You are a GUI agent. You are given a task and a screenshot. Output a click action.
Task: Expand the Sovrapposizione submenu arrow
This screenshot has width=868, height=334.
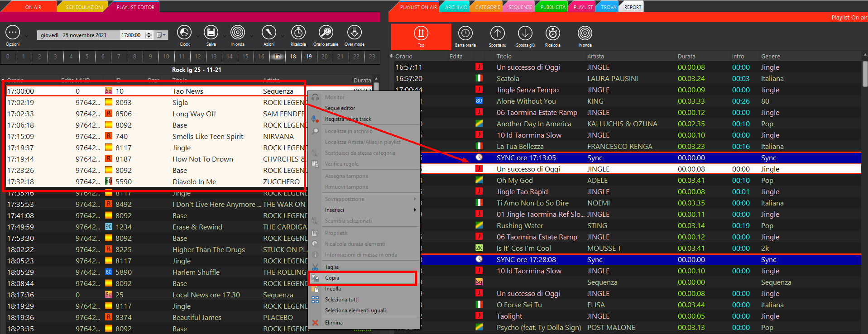tap(415, 199)
